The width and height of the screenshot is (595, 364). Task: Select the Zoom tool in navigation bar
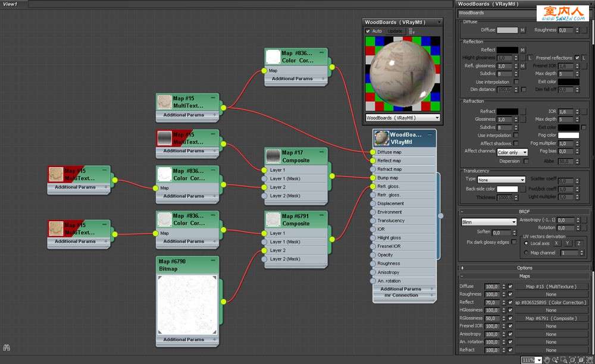[556, 360]
